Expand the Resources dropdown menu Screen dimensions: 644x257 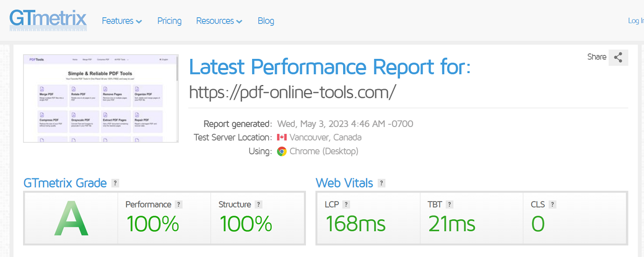(219, 21)
